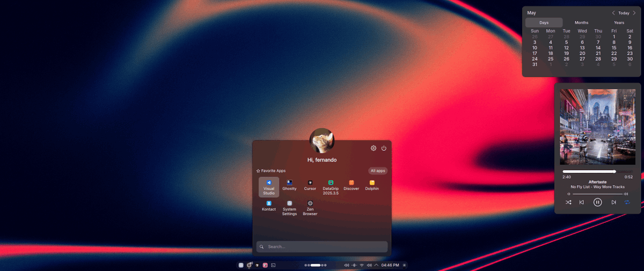Select May 31 in the calendar

[535, 64]
